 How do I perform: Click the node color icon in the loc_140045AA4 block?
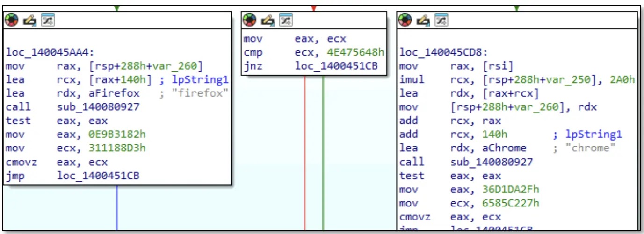pos(11,21)
